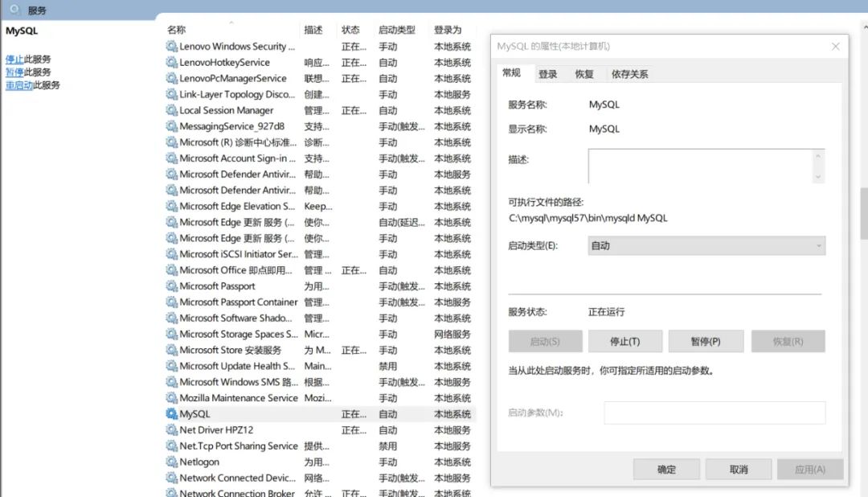Click gear icon next to MessagingService_927d8

[x=172, y=126]
